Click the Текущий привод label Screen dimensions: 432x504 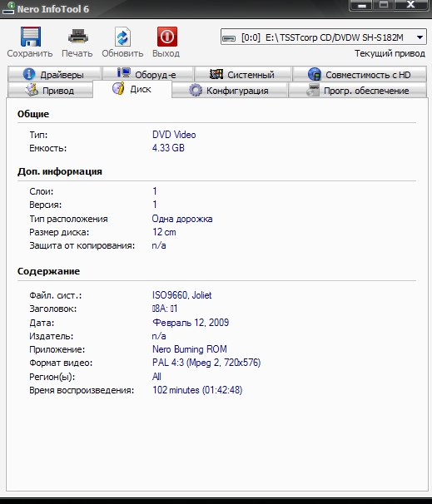[390, 53]
